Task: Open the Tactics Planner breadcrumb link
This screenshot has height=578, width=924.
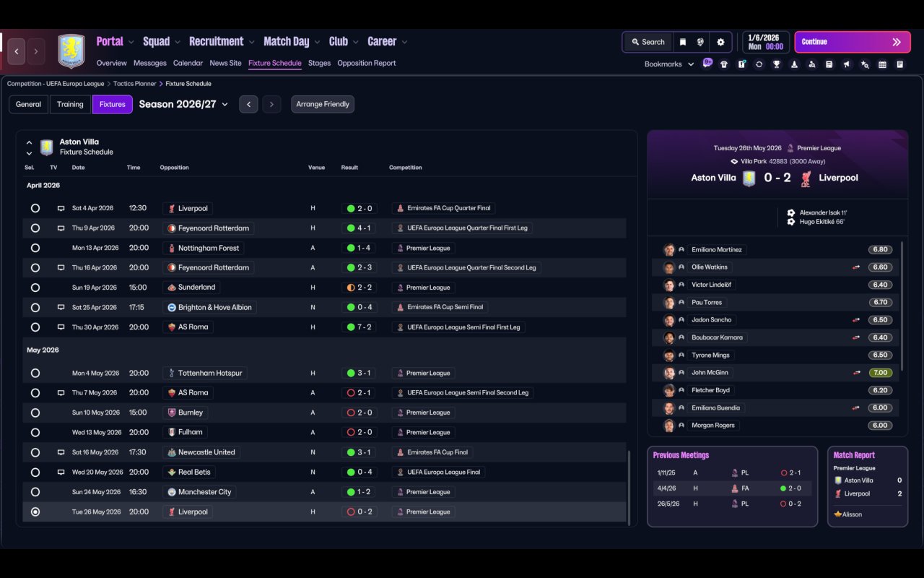Action: [134, 84]
